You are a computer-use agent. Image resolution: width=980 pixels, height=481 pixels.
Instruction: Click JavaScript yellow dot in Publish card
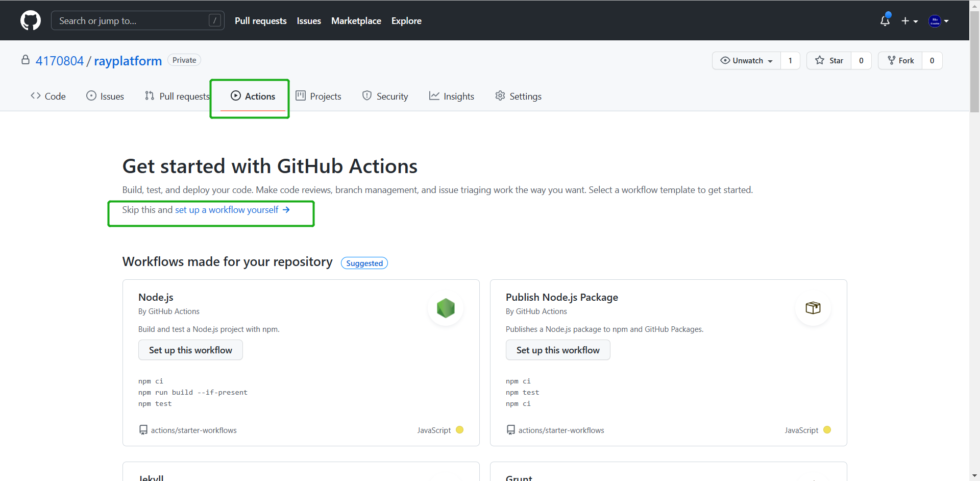(x=827, y=430)
